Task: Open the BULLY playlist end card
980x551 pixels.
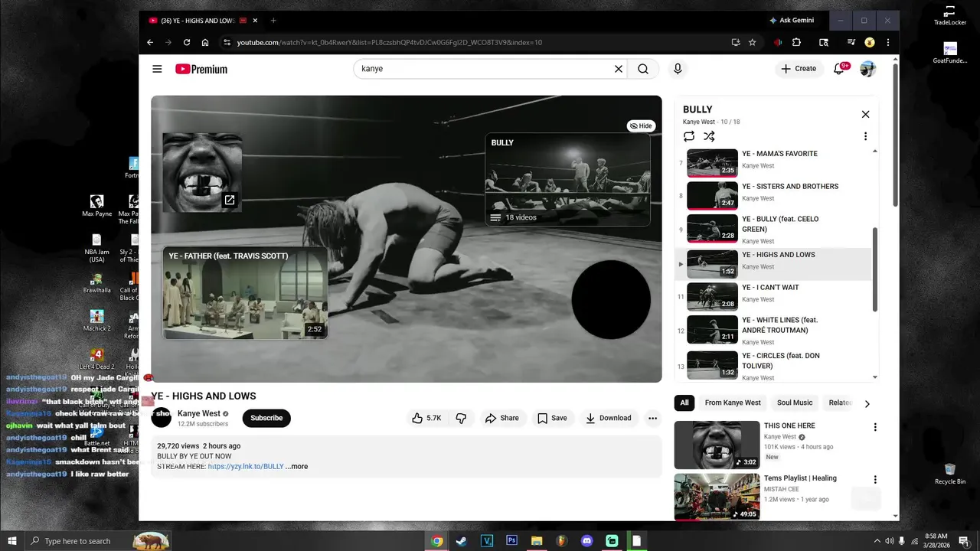Action: 567,180
